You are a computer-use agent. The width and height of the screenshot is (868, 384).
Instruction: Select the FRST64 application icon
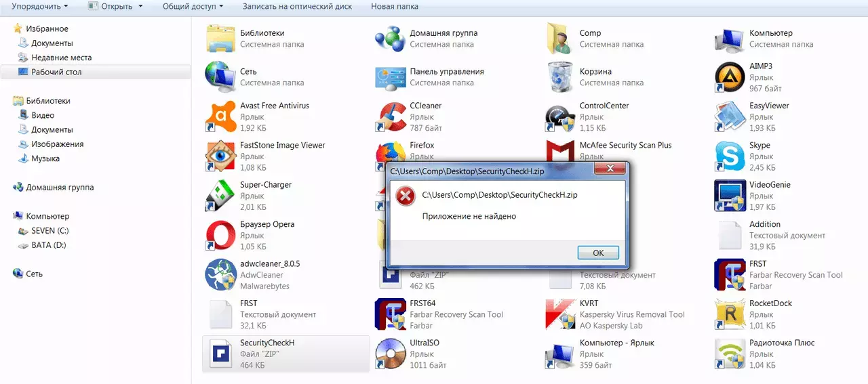click(390, 314)
